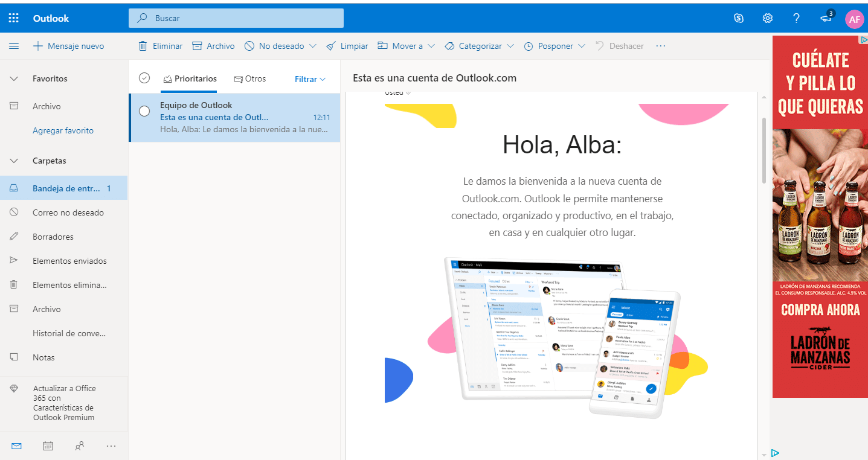Viewport: 868px width, 460px height.
Task: Open Archivo folder under Carpetas
Action: (63, 309)
